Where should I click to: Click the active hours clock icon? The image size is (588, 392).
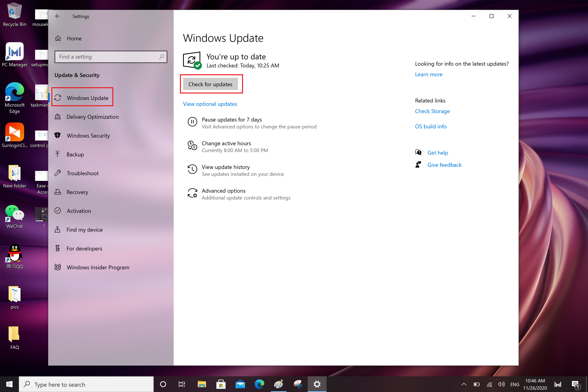coord(192,145)
